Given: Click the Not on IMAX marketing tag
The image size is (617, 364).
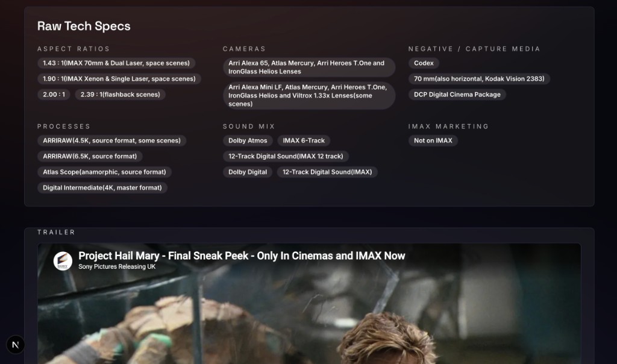Looking at the screenshot, I should [433, 140].
